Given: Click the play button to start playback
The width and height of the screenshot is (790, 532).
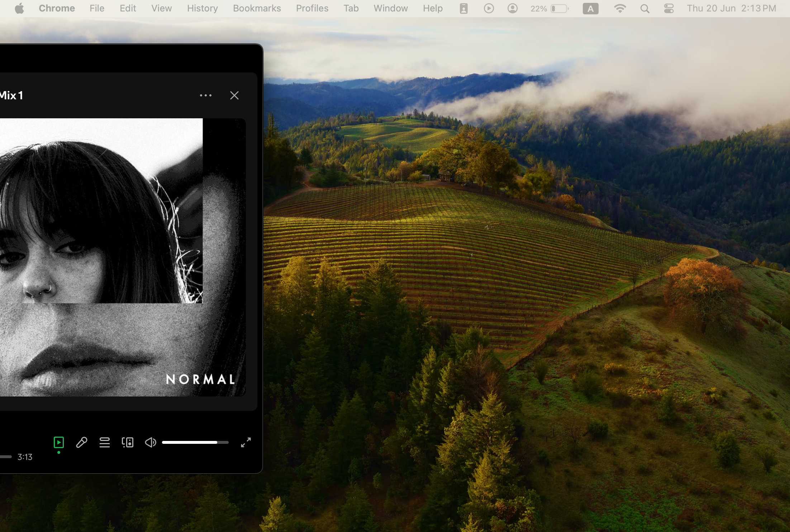Looking at the screenshot, I should point(59,442).
